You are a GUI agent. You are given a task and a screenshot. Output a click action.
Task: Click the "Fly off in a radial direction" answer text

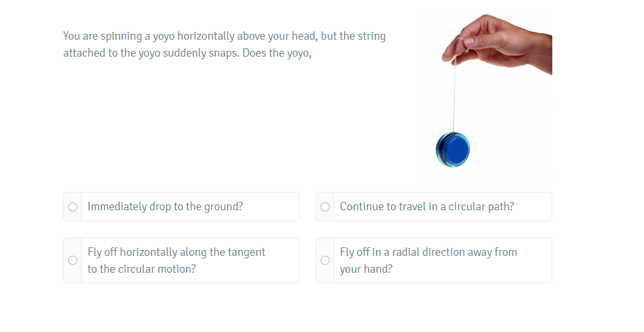click(x=428, y=253)
